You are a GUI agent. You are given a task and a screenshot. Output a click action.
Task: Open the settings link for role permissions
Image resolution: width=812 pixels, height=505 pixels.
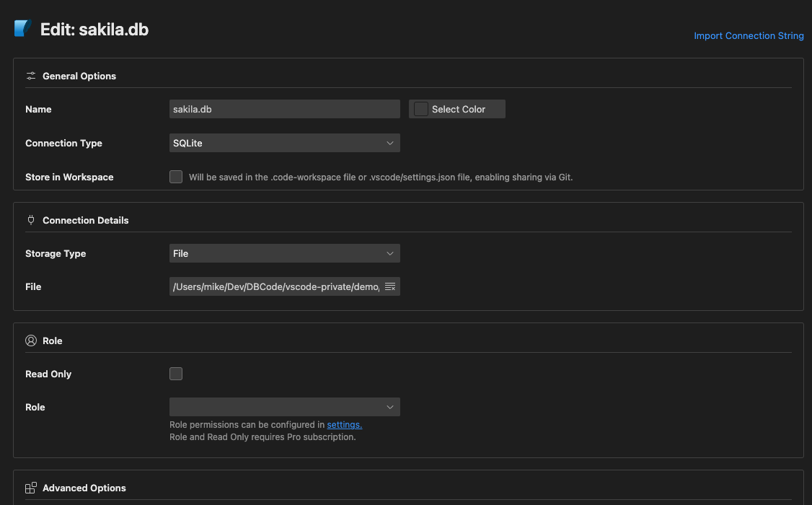[344, 425]
